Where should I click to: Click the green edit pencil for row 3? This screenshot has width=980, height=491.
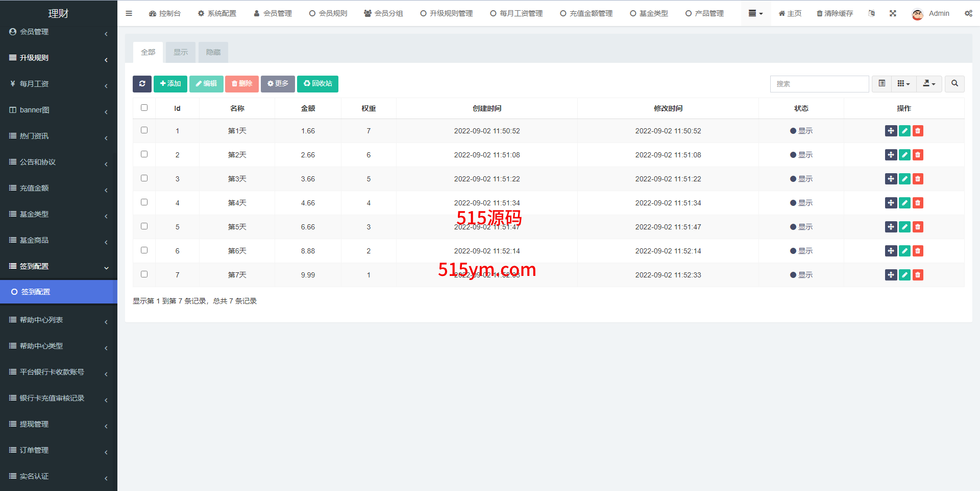pyautogui.click(x=904, y=179)
